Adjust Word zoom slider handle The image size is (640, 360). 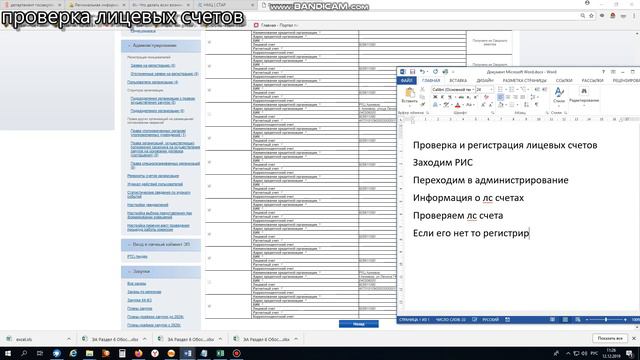point(606,320)
